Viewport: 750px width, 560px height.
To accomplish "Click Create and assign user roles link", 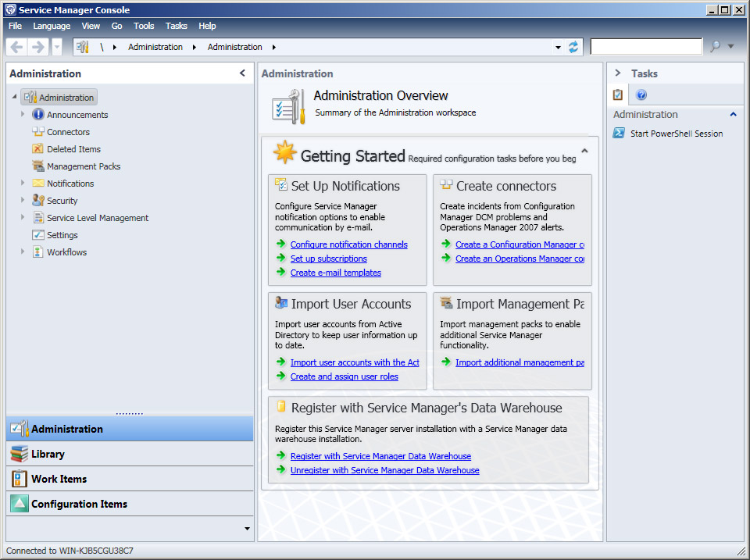I will 345,376.
